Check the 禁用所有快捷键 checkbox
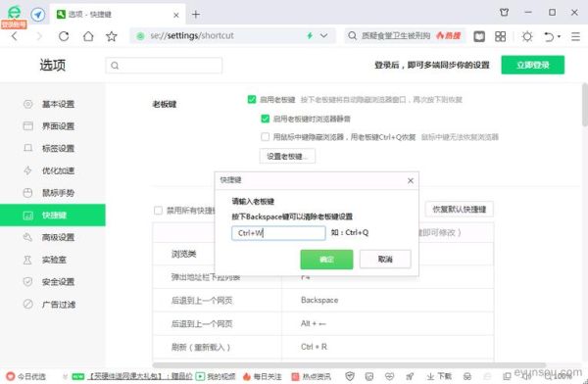 click(158, 211)
